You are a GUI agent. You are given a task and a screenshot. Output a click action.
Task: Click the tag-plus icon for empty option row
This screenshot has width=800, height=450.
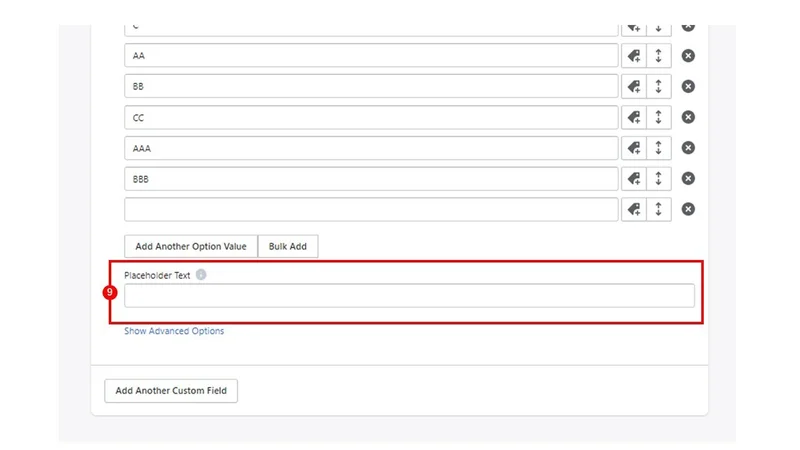point(634,209)
